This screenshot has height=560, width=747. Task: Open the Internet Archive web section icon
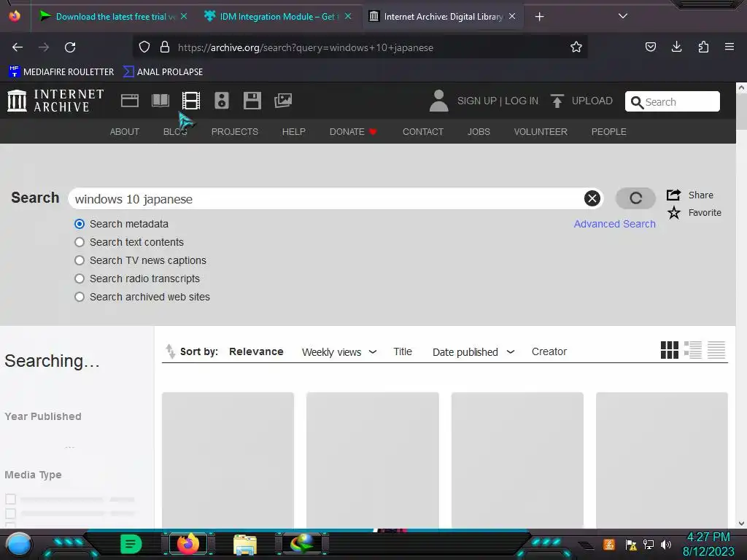130,101
